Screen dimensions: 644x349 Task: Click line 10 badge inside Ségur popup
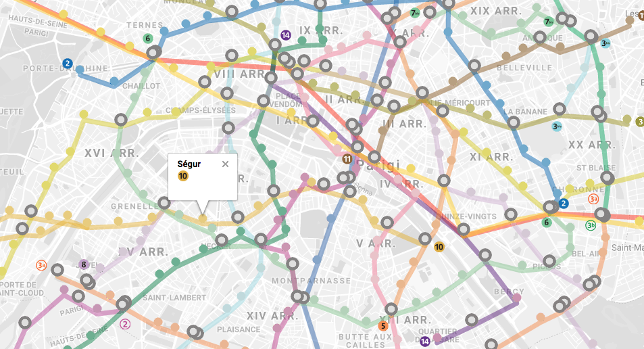click(x=182, y=177)
